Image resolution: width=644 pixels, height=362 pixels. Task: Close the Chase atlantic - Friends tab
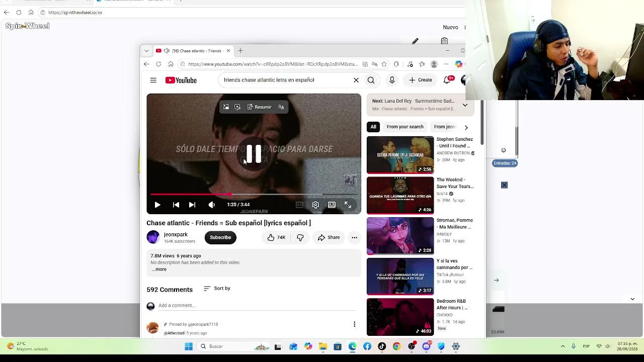228,51
